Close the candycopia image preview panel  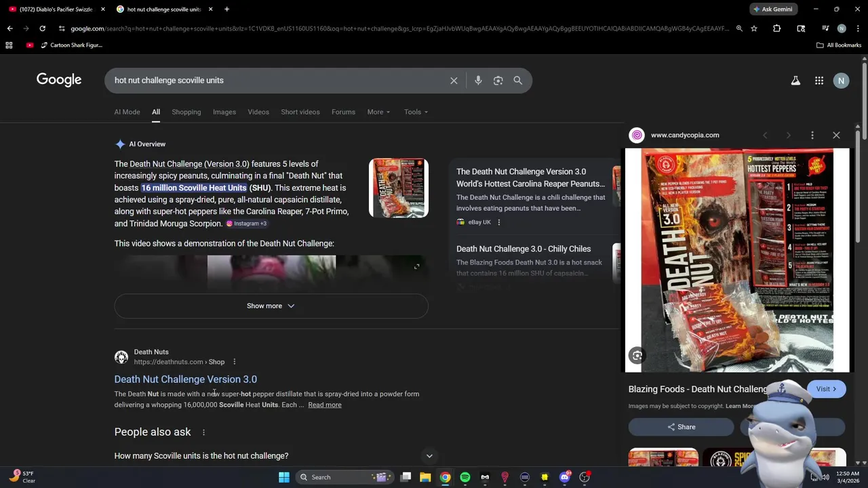point(836,136)
